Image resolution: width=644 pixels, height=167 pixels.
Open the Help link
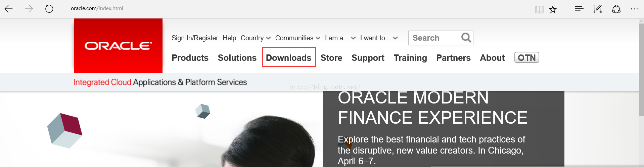click(229, 38)
